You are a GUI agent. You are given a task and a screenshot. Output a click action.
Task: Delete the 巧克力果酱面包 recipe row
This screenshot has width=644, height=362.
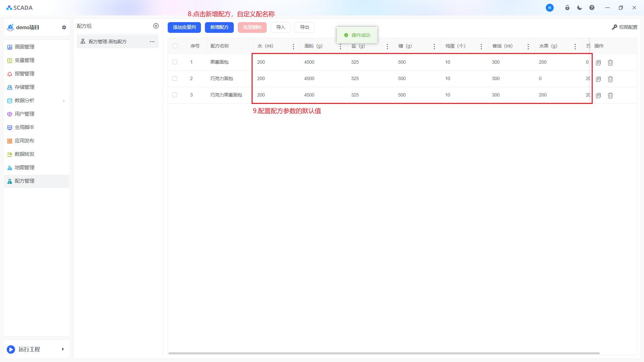coord(610,96)
